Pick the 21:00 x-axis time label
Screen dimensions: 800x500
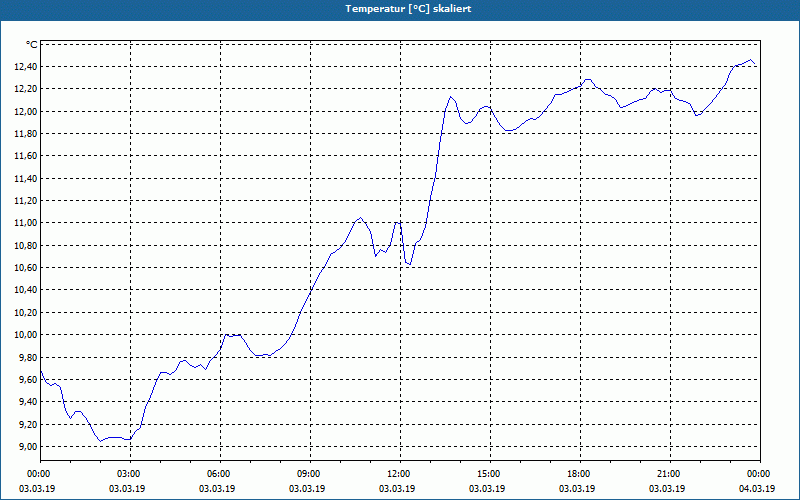(670, 474)
